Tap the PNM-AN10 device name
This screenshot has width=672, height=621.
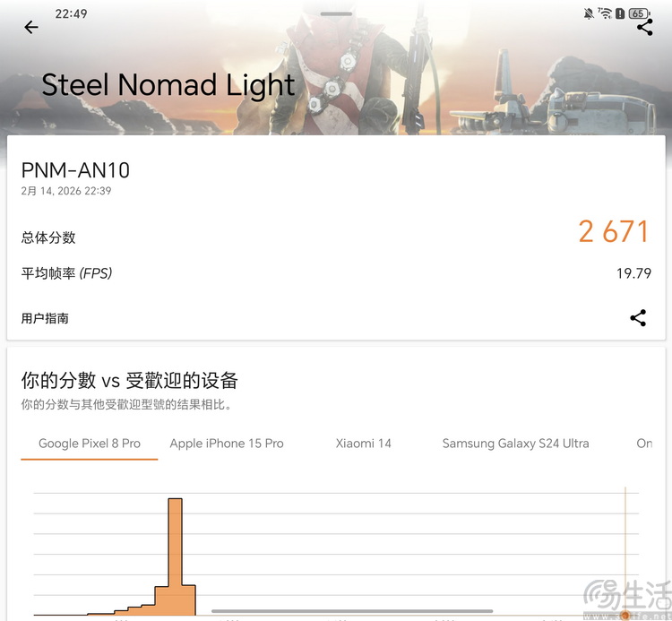(x=75, y=170)
